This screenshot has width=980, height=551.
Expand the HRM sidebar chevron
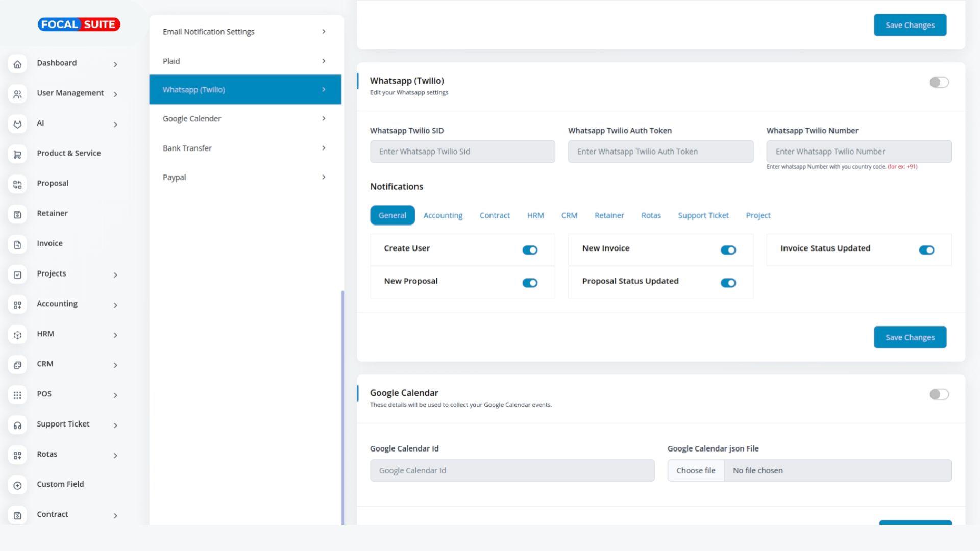click(115, 335)
